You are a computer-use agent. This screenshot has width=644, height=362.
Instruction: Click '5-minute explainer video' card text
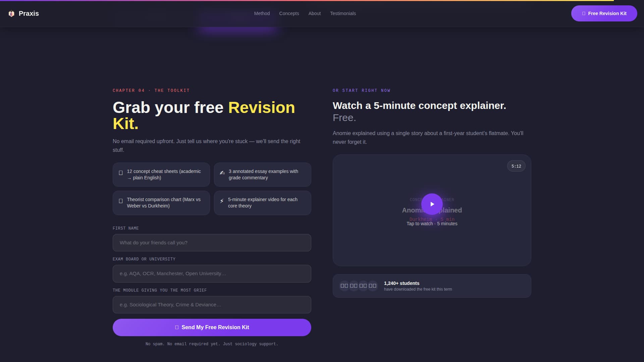tap(263, 203)
